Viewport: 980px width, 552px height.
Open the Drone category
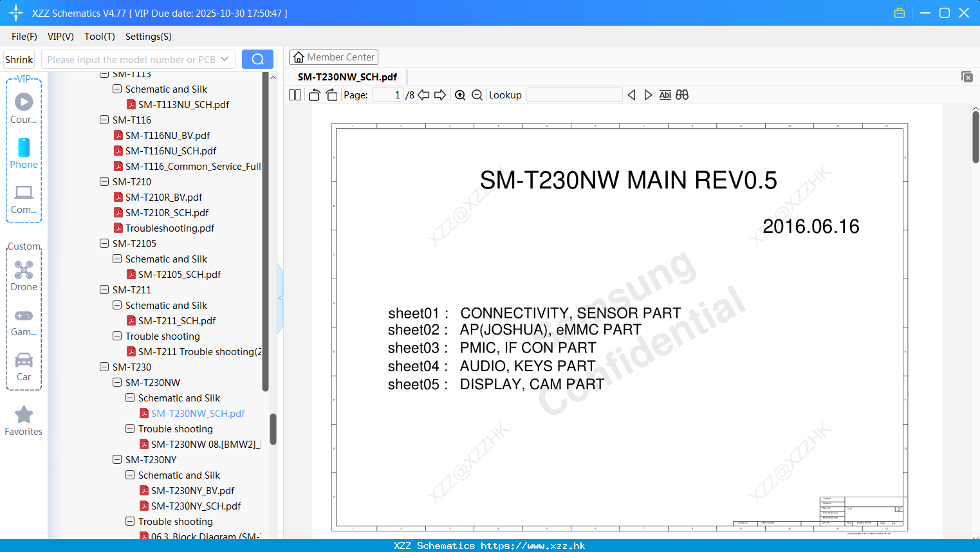coord(24,276)
